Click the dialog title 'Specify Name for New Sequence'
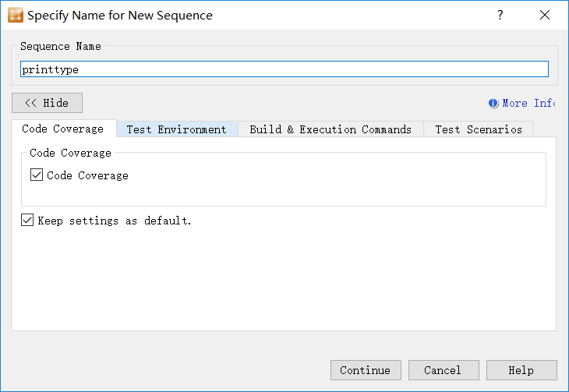This screenshot has height=392, width=569. coord(120,15)
